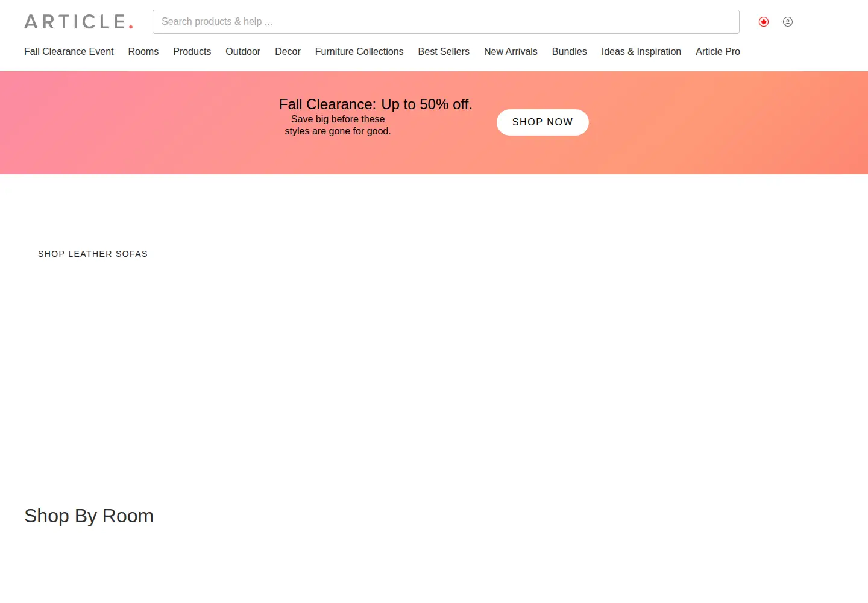Open the user account icon
868x603 pixels.
788,22
